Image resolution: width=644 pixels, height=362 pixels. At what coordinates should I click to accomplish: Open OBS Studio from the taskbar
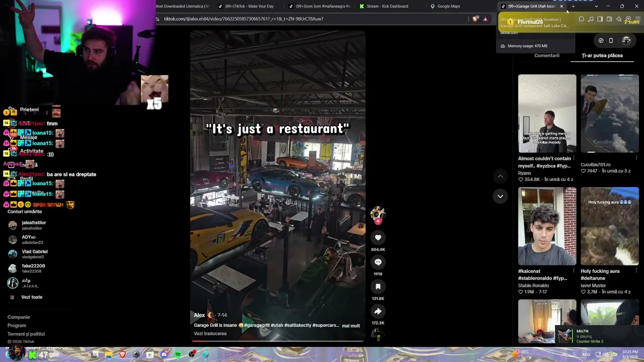(x=192, y=355)
